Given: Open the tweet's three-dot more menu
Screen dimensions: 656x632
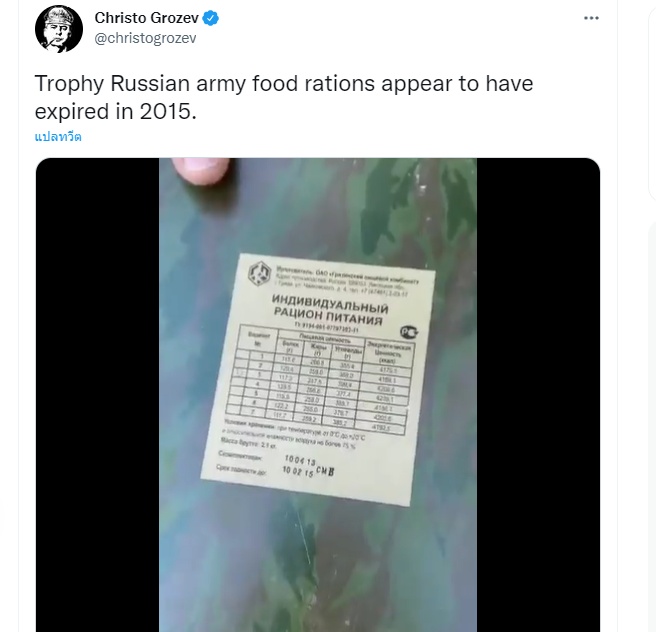Looking at the screenshot, I should 591,18.
